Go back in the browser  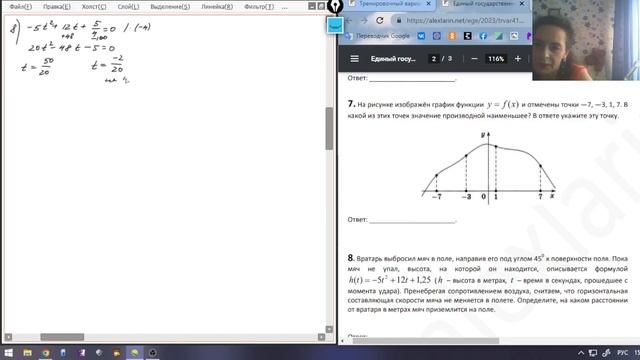tap(349, 20)
